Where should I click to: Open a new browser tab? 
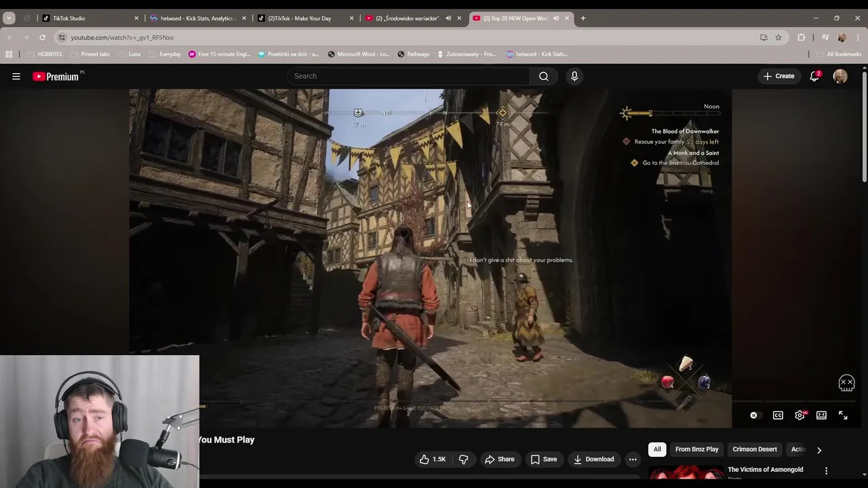point(583,18)
